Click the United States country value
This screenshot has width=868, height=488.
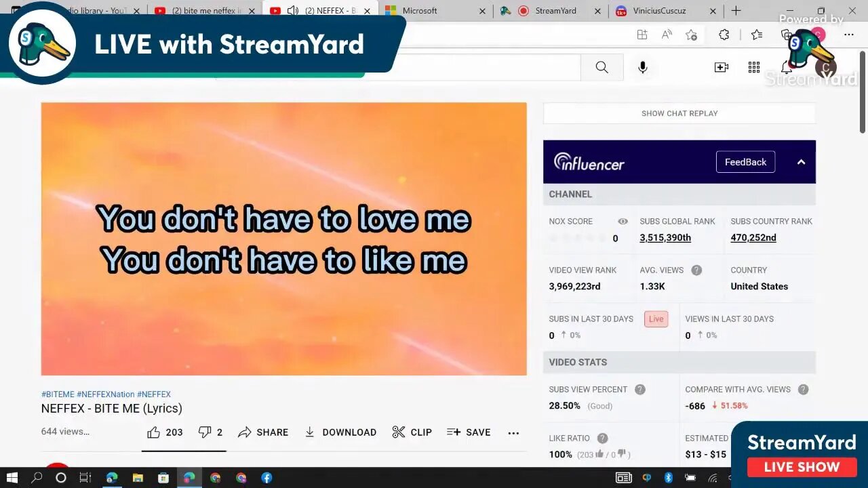[759, 286]
